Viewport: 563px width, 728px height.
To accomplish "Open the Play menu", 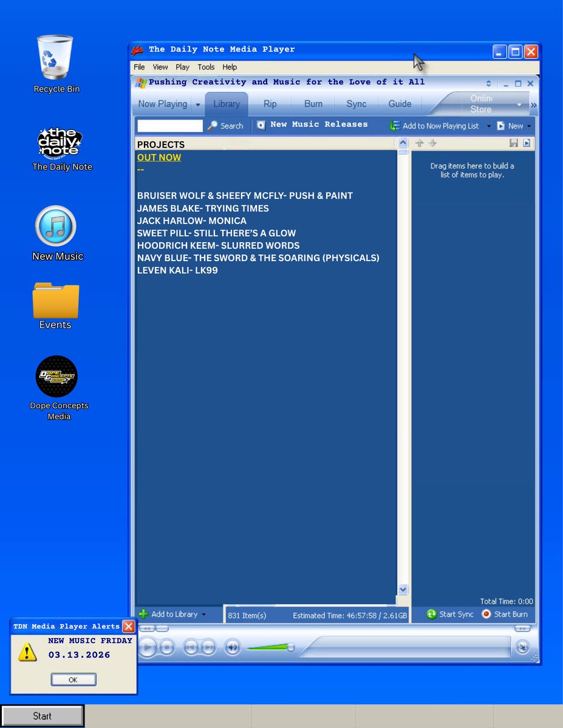I will [183, 67].
